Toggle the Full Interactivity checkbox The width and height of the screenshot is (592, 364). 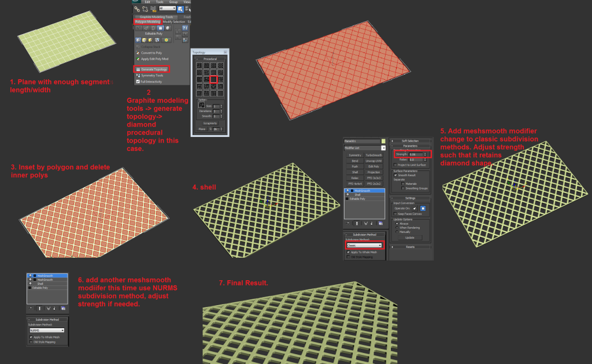[x=138, y=81]
